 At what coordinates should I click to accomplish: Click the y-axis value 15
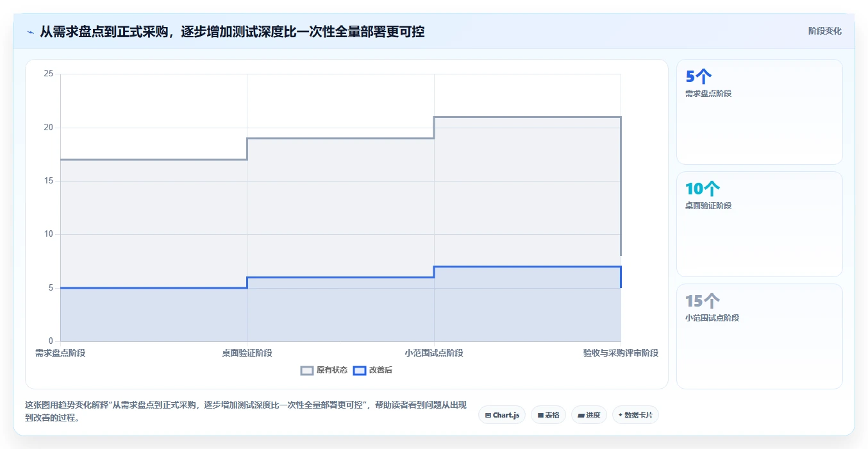tap(48, 181)
